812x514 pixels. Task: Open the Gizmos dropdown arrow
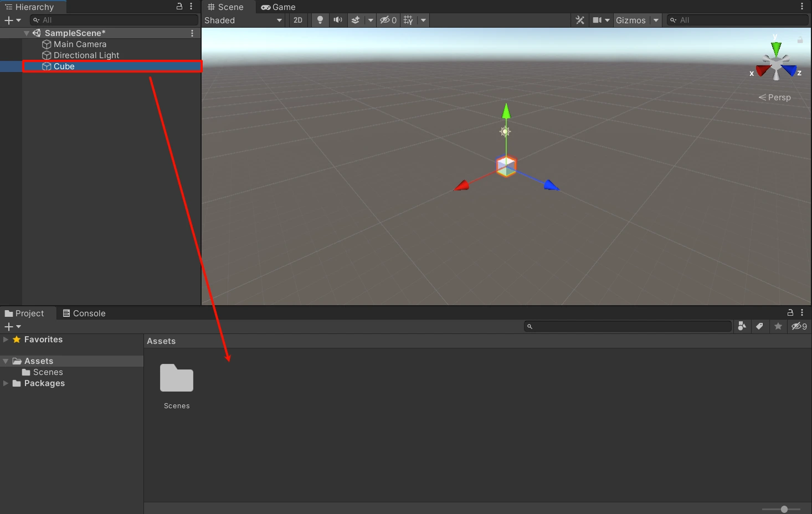[x=656, y=20]
